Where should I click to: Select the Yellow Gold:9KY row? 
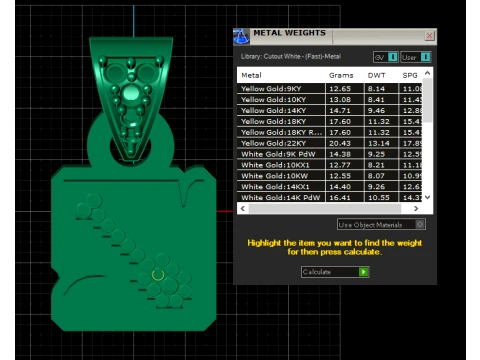coord(329,88)
